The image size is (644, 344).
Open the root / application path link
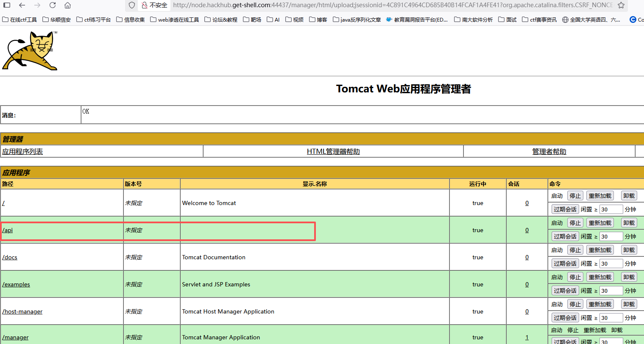pos(3,203)
